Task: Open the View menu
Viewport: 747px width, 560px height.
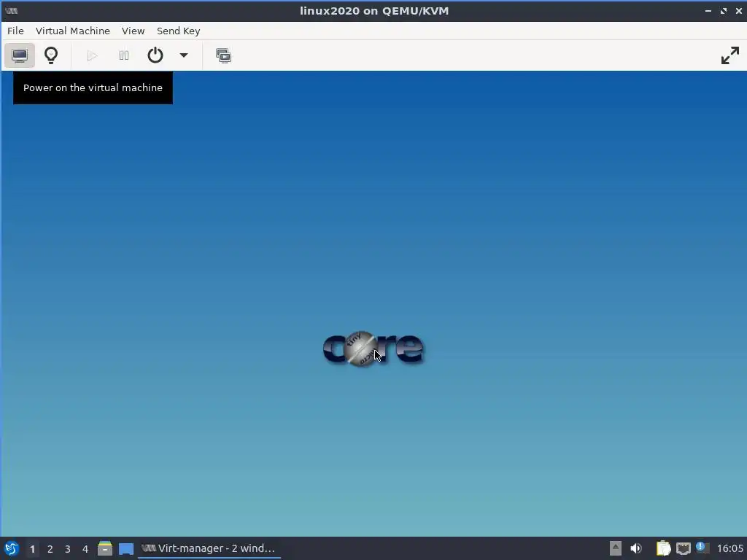Action: point(133,31)
